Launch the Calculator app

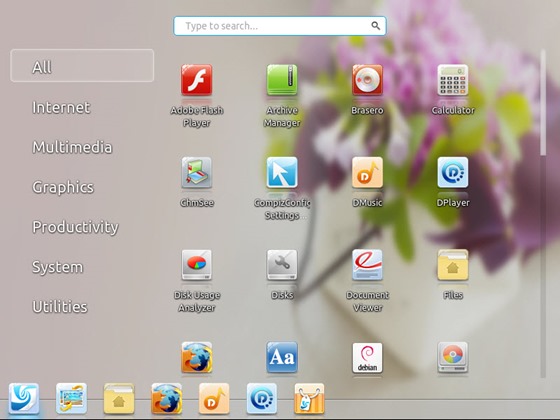point(452,80)
